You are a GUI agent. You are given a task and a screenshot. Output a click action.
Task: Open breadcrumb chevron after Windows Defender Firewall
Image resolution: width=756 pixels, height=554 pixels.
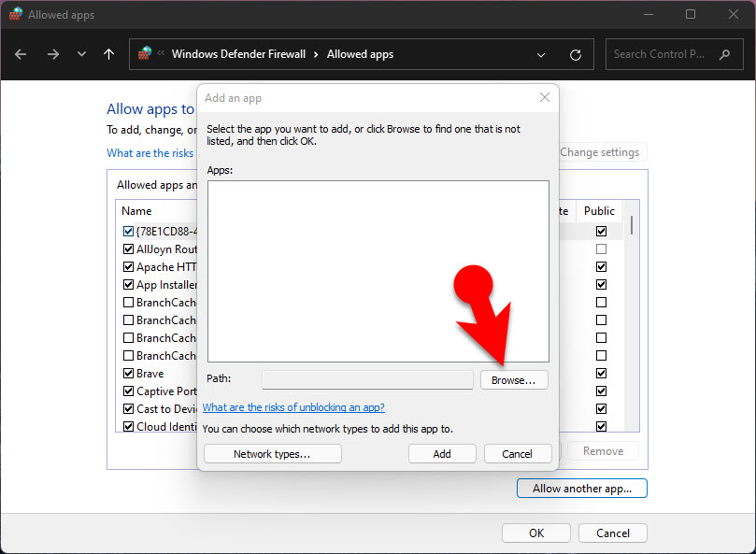point(316,54)
